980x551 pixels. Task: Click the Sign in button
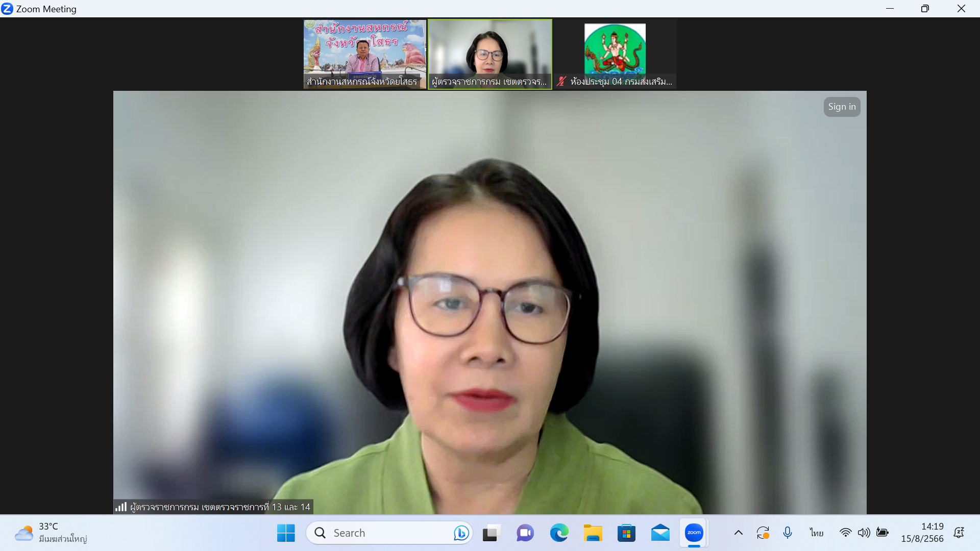[x=841, y=107]
